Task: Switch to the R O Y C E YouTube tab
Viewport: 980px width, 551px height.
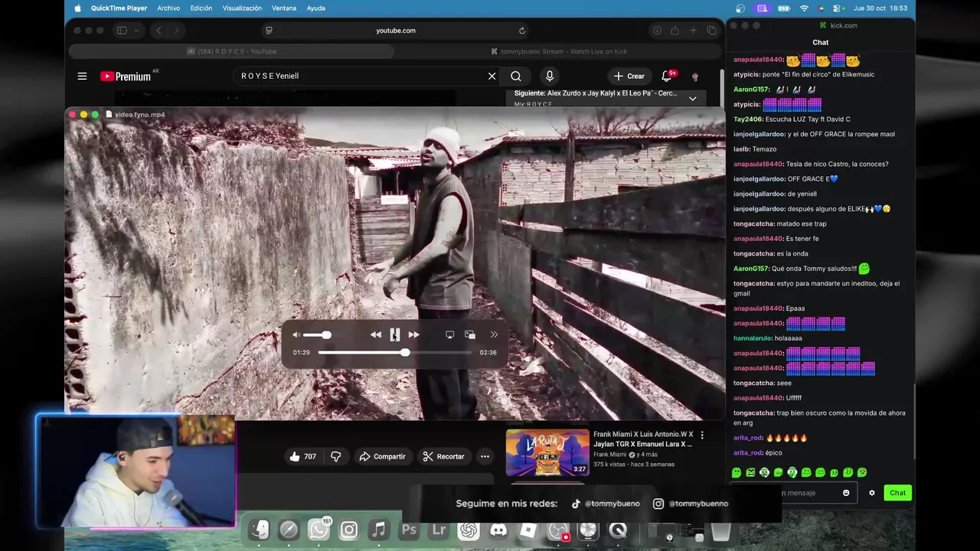Action: 231,51
